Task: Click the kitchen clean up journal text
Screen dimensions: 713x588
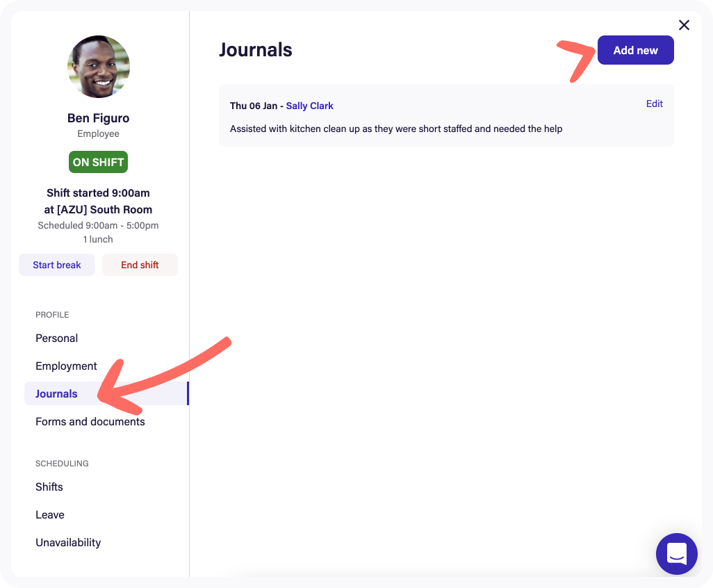Action: click(396, 129)
